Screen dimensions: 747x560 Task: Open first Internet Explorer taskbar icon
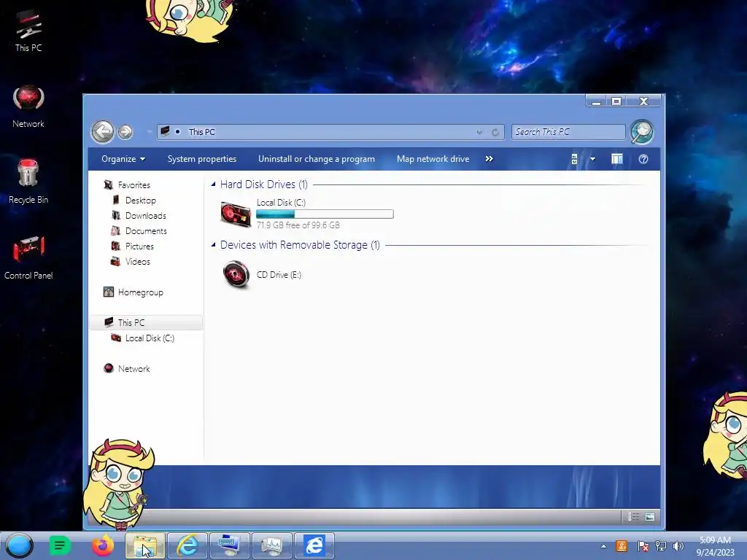pyautogui.click(x=187, y=545)
